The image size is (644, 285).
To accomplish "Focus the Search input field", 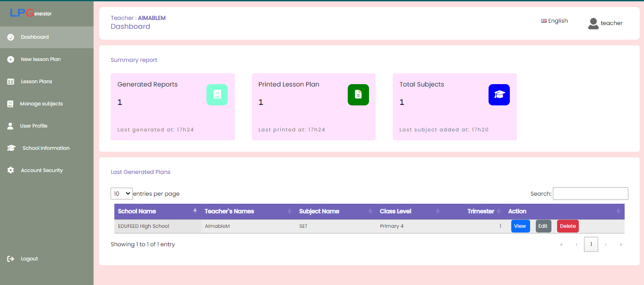I will click(590, 194).
